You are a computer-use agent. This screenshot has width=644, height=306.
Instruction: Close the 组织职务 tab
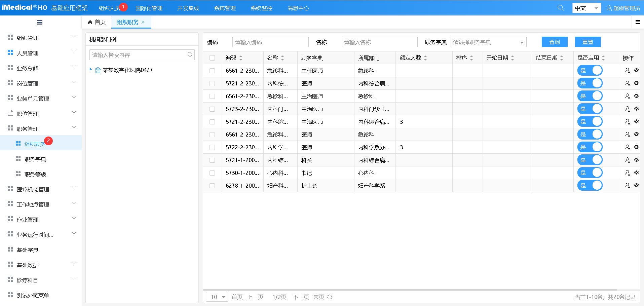(x=143, y=22)
